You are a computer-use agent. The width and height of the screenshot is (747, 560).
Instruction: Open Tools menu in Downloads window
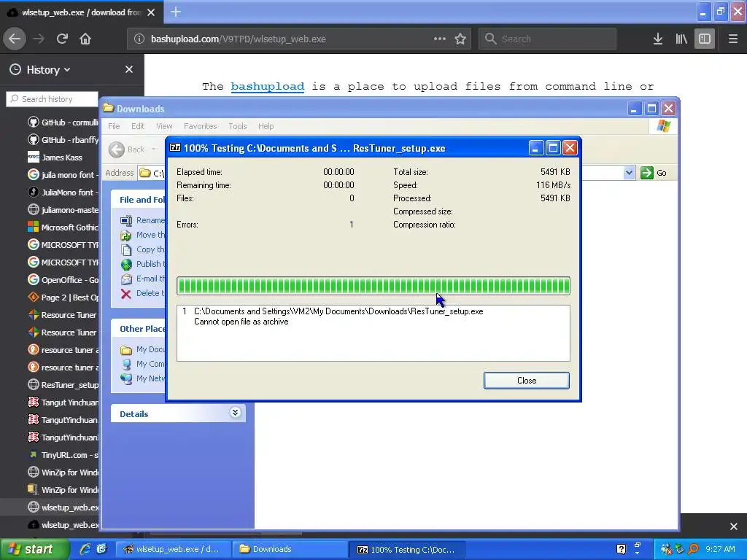coord(237,126)
